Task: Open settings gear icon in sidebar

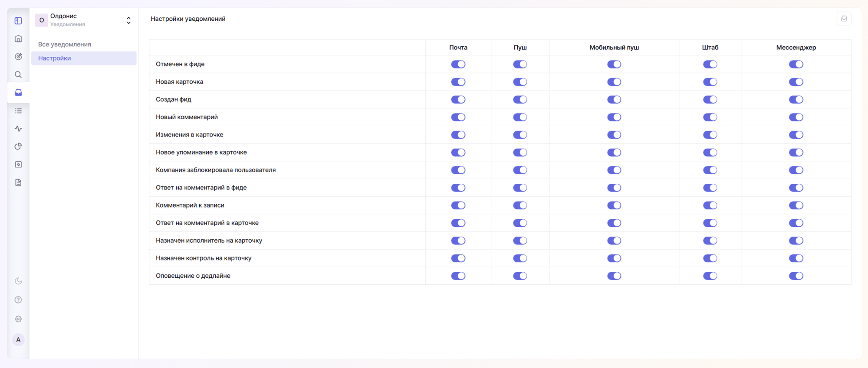Action: [x=18, y=319]
